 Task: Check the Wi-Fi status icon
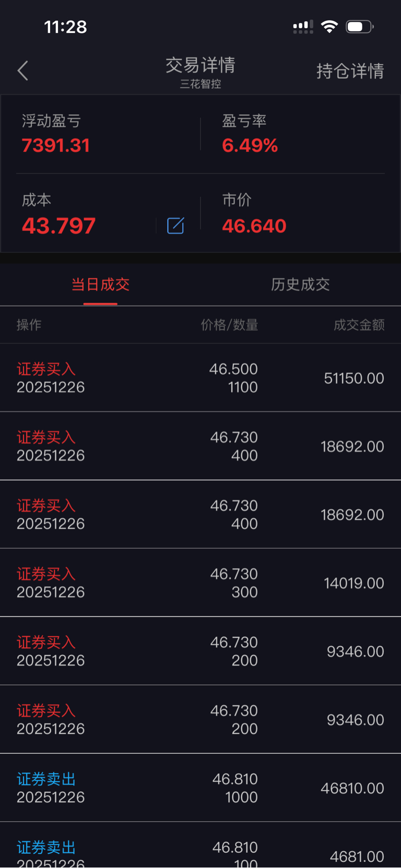(x=329, y=27)
